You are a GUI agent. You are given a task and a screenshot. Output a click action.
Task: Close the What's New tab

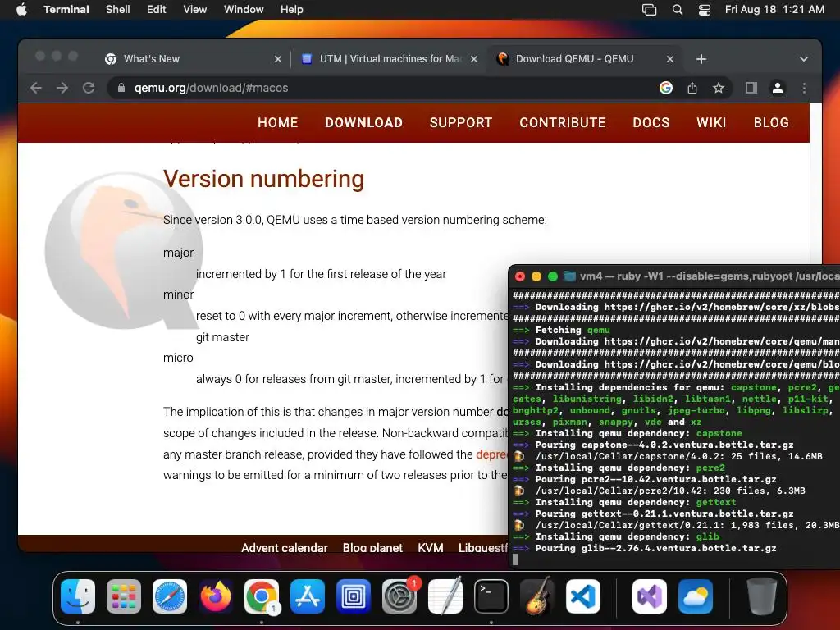click(277, 59)
